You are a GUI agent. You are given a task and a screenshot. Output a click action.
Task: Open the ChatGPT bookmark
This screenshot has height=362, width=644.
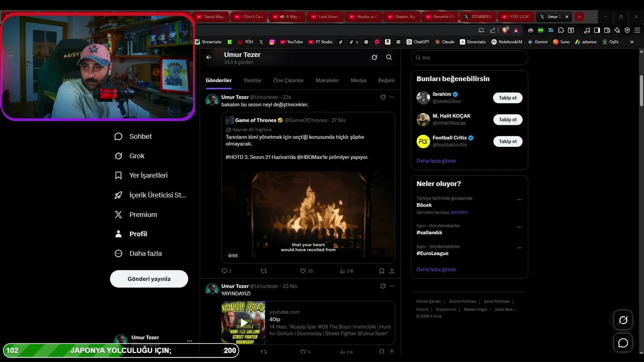(418, 42)
